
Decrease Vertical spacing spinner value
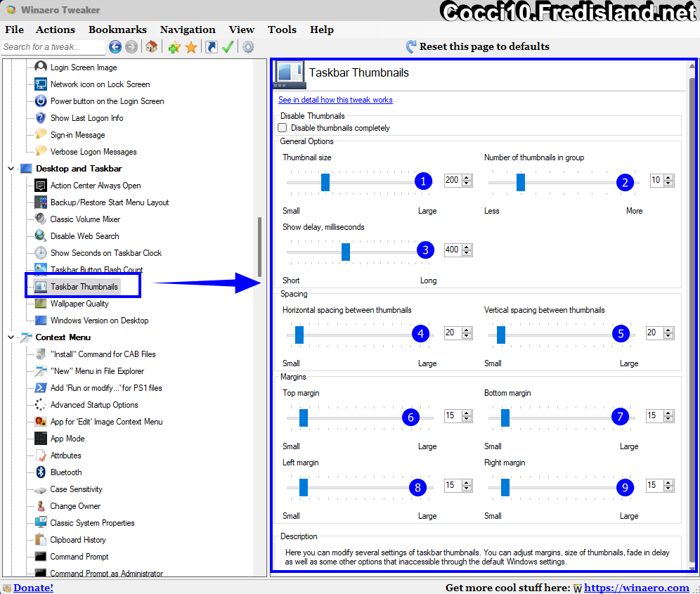(668, 336)
